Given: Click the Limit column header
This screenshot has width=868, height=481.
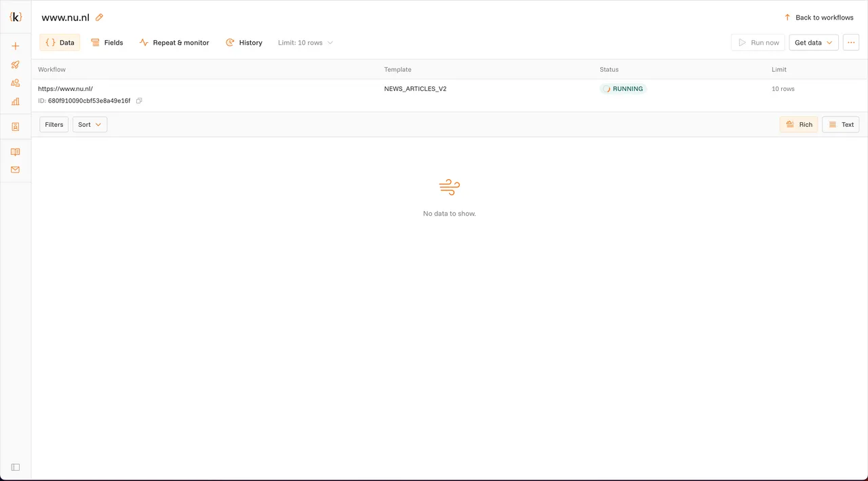Looking at the screenshot, I should pyautogui.click(x=779, y=69).
